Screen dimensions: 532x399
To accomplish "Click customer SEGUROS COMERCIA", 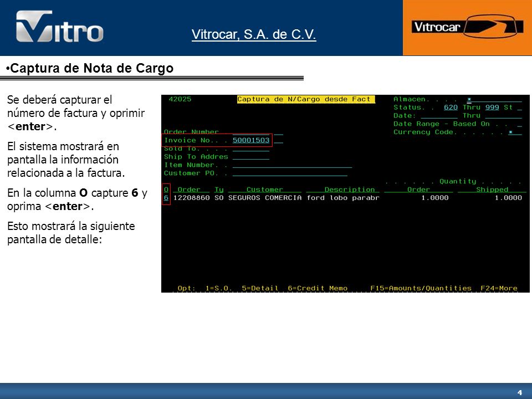I will 265,198.
